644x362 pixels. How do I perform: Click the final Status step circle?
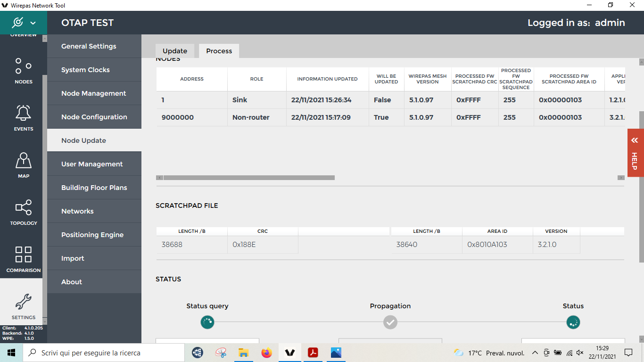coord(573,322)
